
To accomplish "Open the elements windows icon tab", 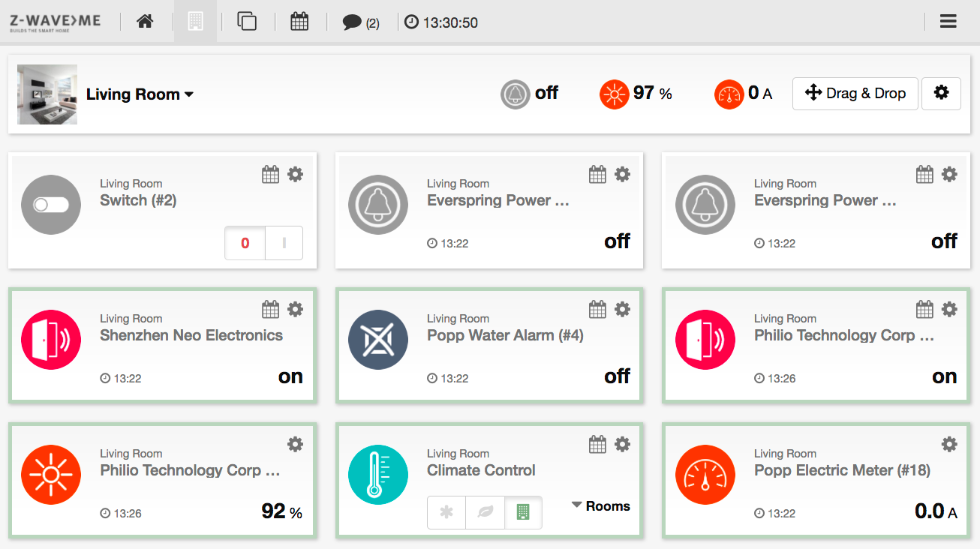I will point(247,21).
